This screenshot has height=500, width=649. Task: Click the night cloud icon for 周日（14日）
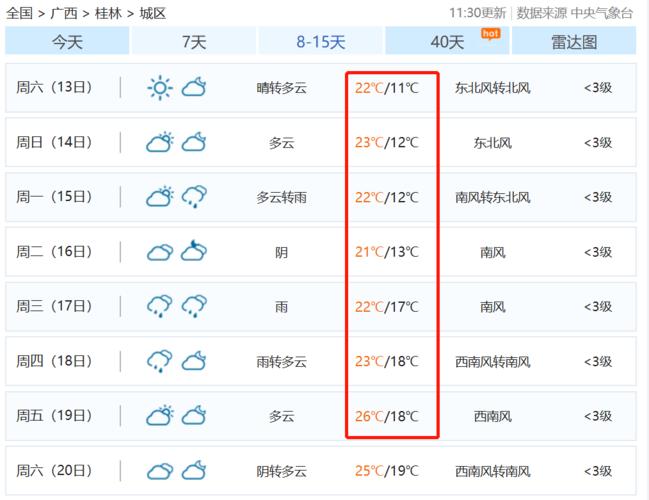click(x=194, y=142)
